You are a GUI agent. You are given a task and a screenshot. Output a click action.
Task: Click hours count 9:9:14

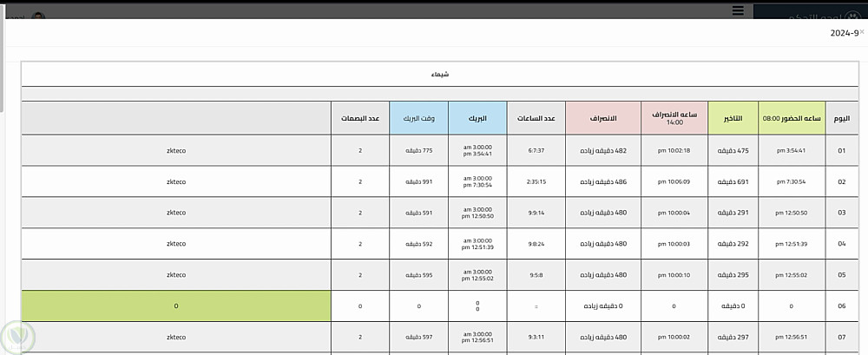click(x=536, y=213)
